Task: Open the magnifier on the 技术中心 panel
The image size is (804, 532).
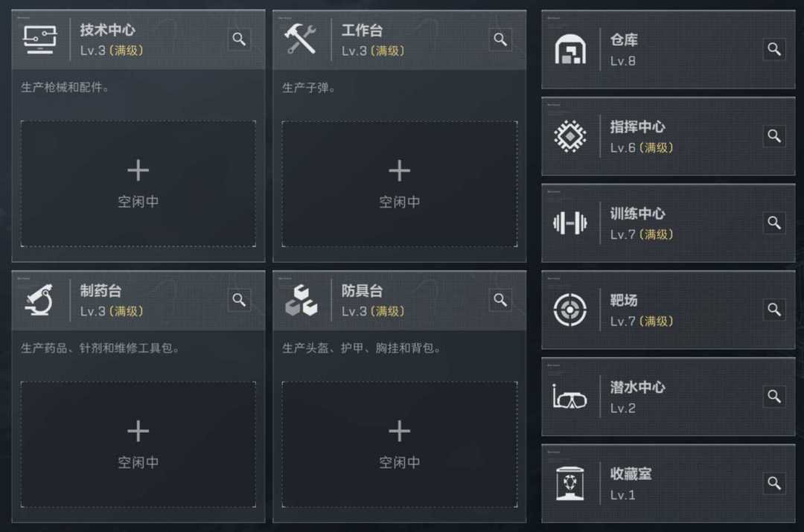Action: point(239,39)
